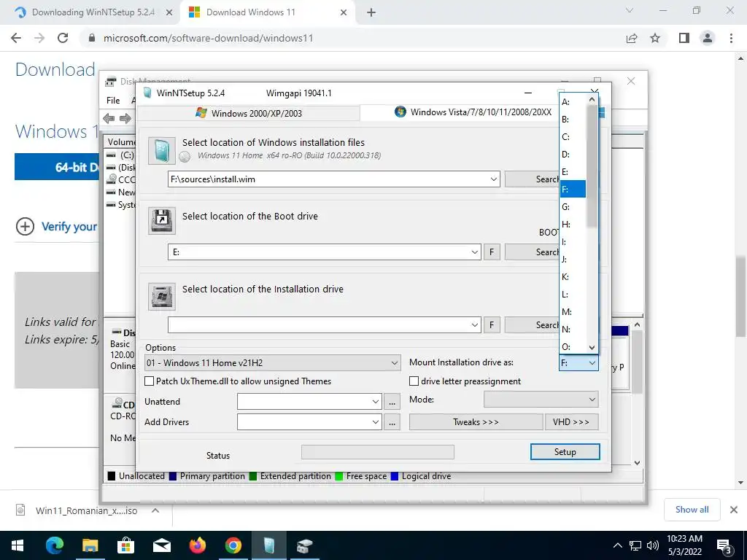This screenshot has height=560, width=747.
Task: Enable drive letter preassignment checkbox
Action: 414,381
